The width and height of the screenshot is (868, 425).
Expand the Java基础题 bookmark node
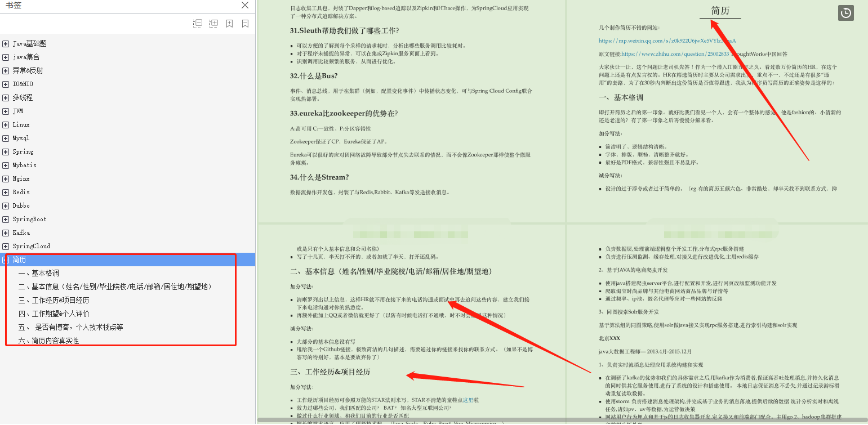click(x=6, y=43)
